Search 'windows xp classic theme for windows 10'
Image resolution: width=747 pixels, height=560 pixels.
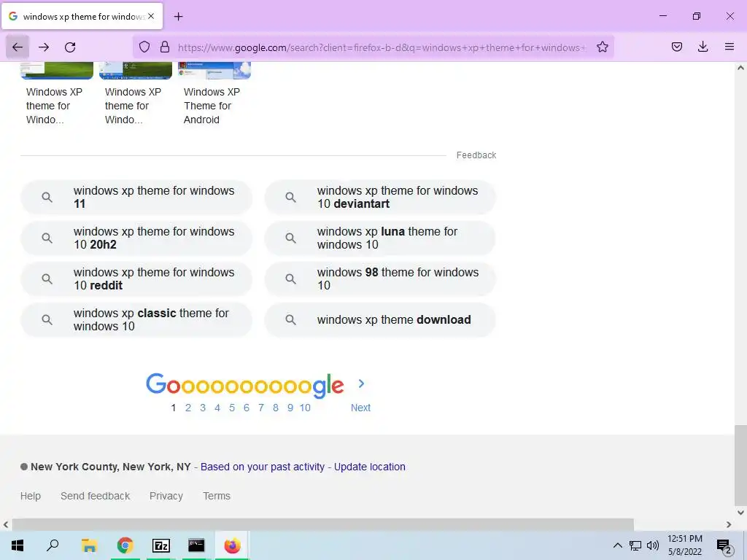click(x=136, y=320)
